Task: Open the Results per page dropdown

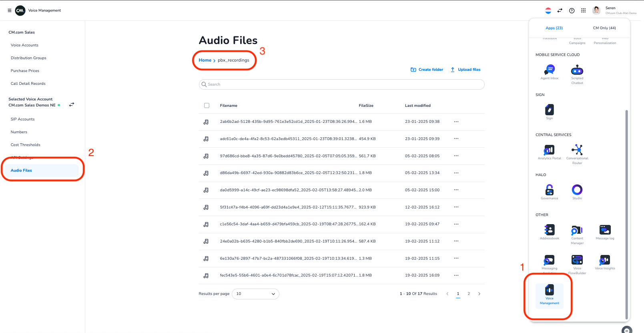Action: point(255,294)
